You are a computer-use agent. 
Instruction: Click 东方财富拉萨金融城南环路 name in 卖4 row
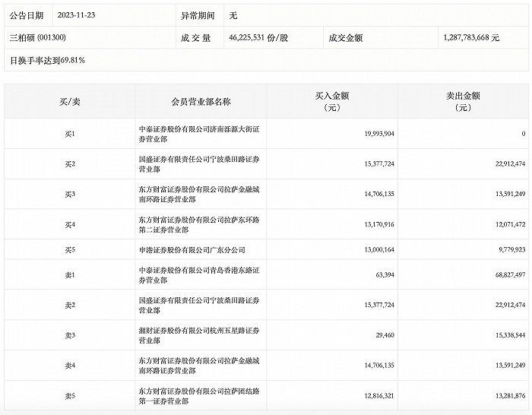pos(199,366)
